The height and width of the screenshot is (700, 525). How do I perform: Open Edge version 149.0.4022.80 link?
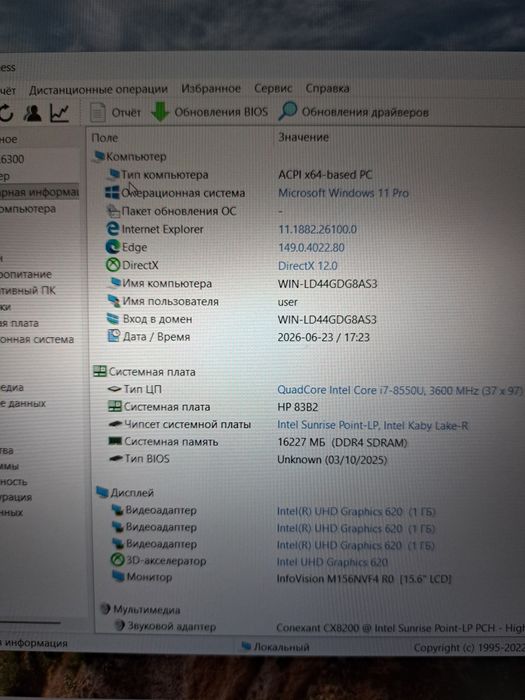tap(311, 247)
